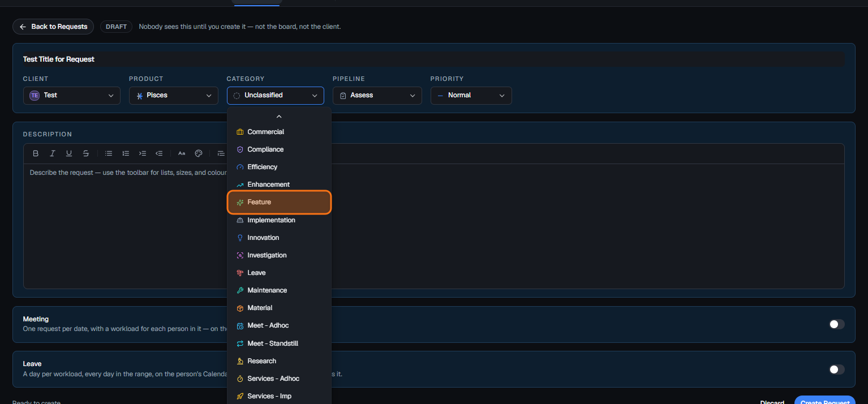The width and height of the screenshot is (868, 404).
Task: Collapse the Category dropdown showing Unclassified
Action: click(x=276, y=96)
